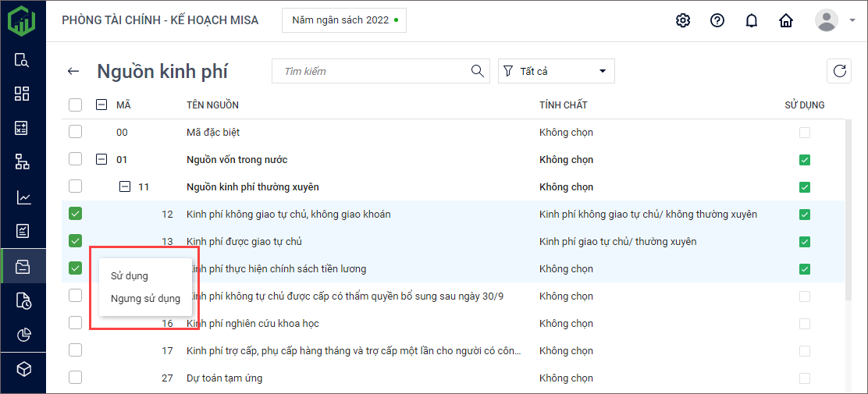Collapse the Nguồn kinh phí thường xuyên node
Image resolution: width=868 pixels, height=394 pixels.
(x=125, y=186)
